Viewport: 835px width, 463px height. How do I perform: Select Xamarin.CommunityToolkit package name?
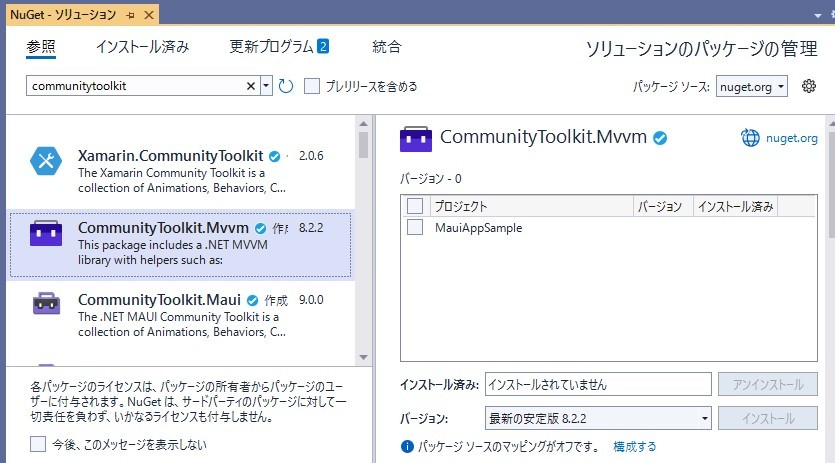pos(170,156)
